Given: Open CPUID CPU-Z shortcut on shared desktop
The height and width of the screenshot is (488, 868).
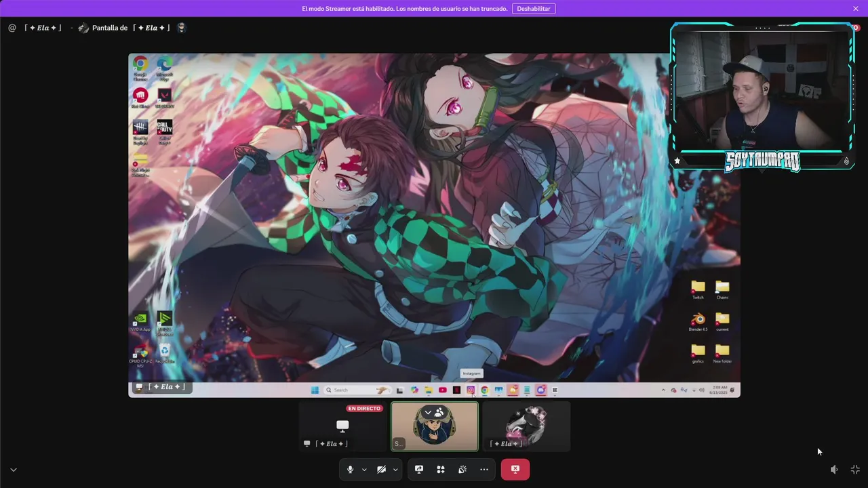Looking at the screenshot, I should pos(140,357).
